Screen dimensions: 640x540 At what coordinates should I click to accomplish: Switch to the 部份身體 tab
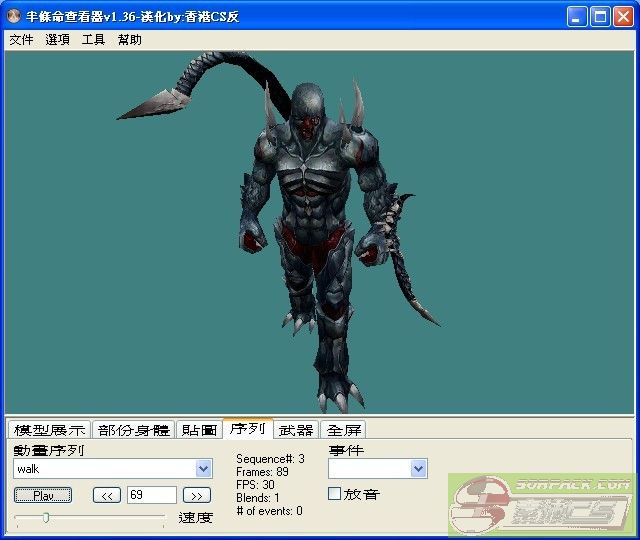pyautogui.click(x=134, y=430)
